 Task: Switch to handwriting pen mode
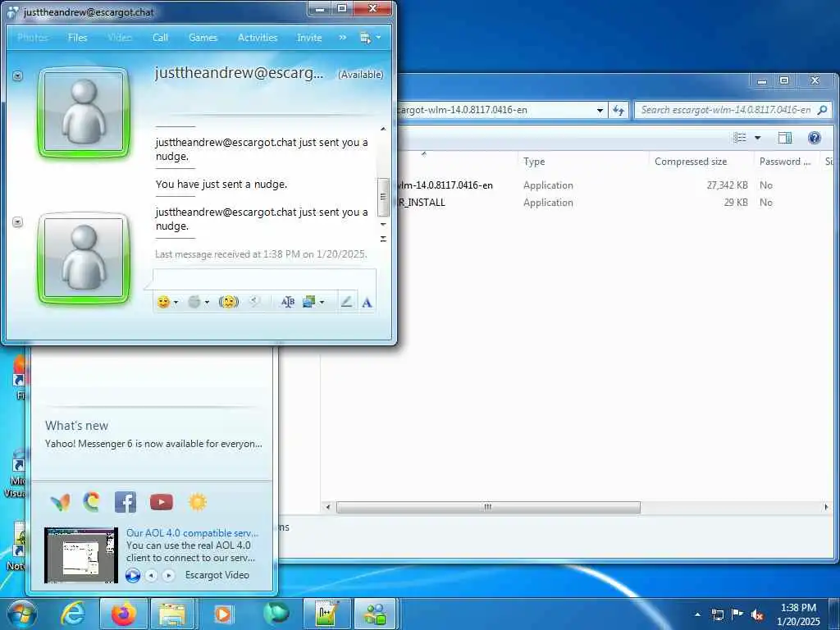[x=347, y=302]
